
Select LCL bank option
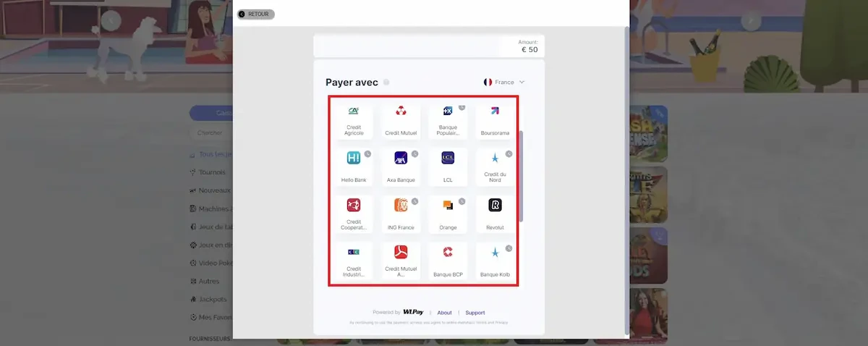coord(448,166)
